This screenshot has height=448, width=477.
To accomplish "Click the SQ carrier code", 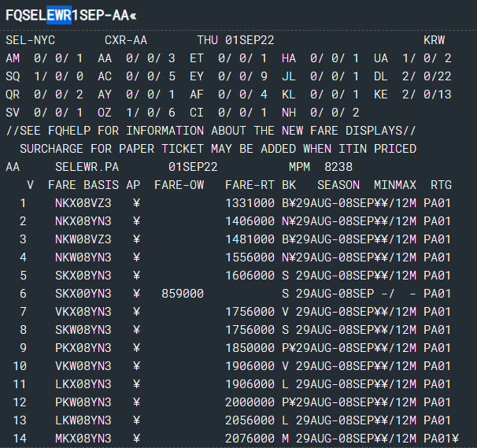I will (x=13, y=76).
